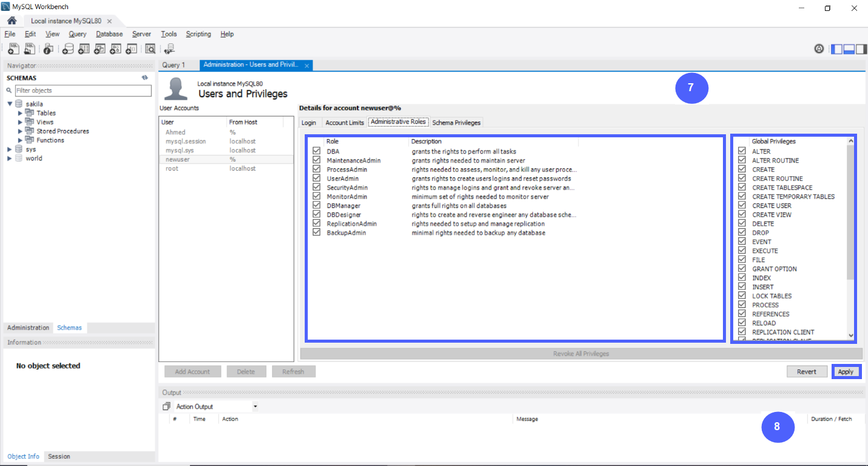Toggle the UserAdmin role checkbox

(316, 179)
